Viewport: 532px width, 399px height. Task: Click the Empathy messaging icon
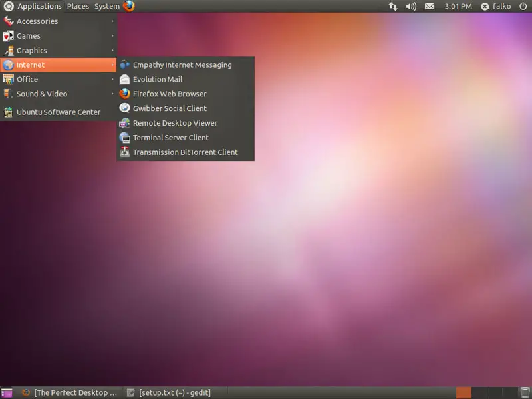[x=124, y=65]
